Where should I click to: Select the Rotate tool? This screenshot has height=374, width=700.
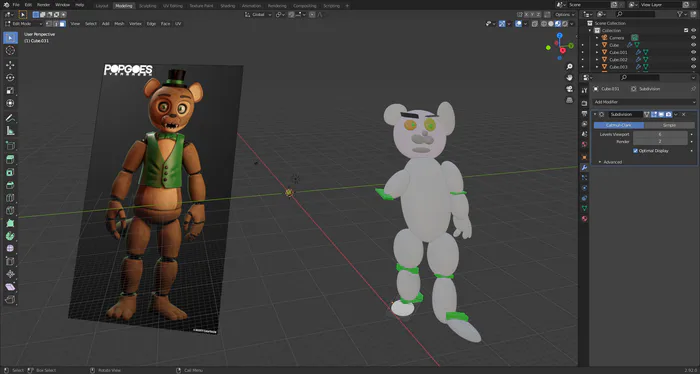click(10, 78)
